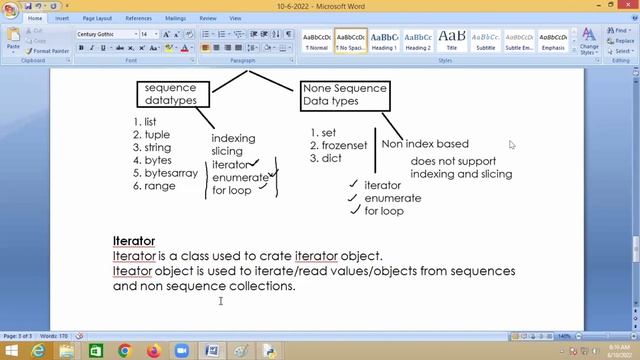This screenshot has height=360, width=640.
Task: Apply the Emphasis style
Action: tap(553, 41)
